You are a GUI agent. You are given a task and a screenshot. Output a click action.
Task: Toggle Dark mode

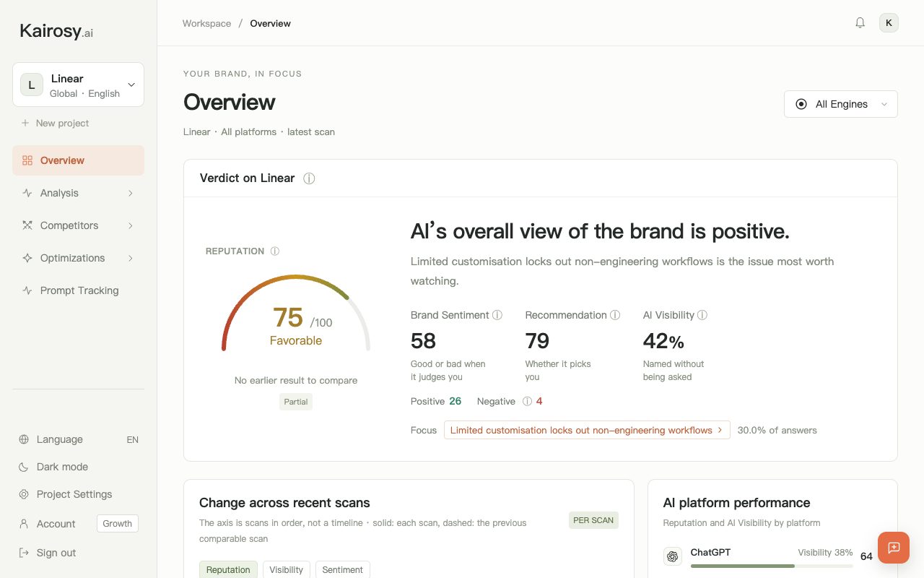(78, 467)
